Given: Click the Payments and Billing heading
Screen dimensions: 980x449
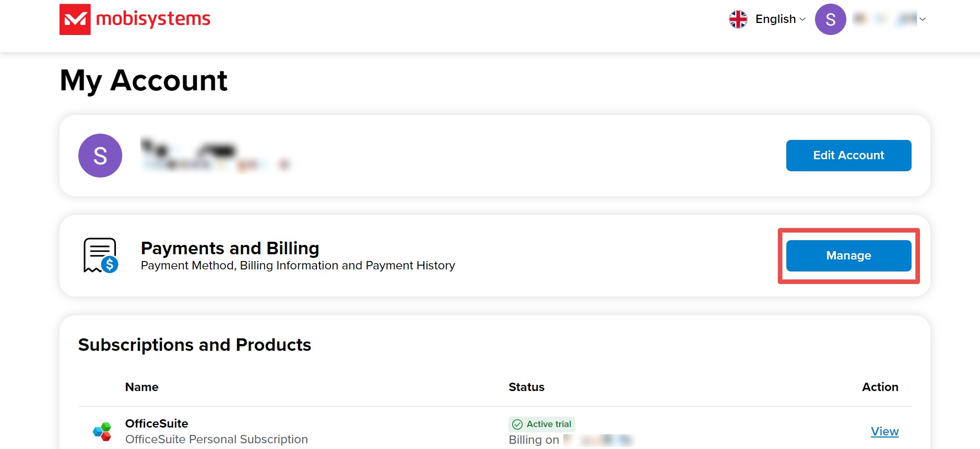Looking at the screenshot, I should 230,248.
